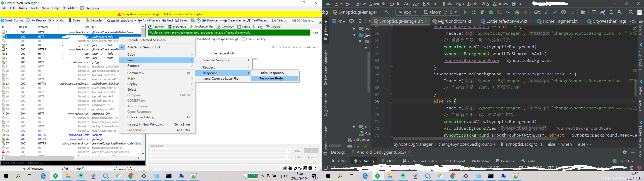Toggle AutoScroll Session List checkmark
The height and width of the screenshot is (181, 644).
[x=122, y=47]
